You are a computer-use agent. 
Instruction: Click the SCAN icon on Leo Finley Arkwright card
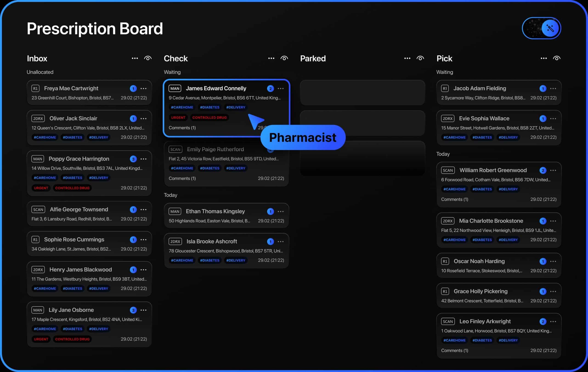pyautogui.click(x=447, y=322)
